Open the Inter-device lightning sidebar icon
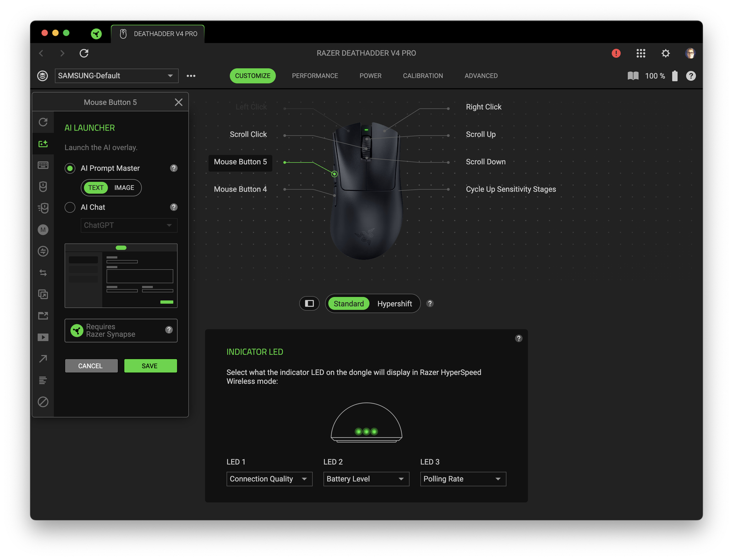Image resolution: width=733 pixels, height=560 pixels. coord(43,251)
